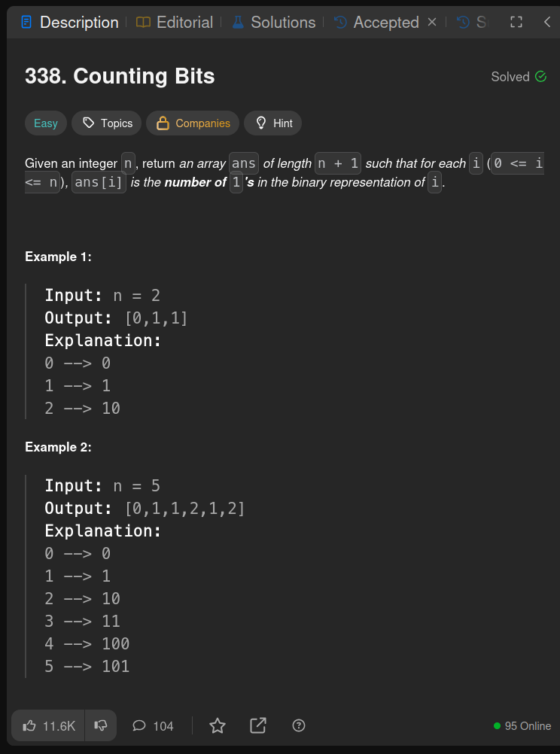
Task: Click the fullscreen expand icon
Action: [x=516, y=22]
